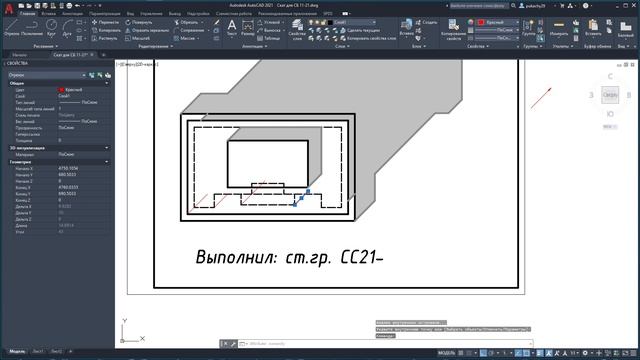This screenshot has width=640, height=360.
Task: Click the Выноска (Leader) tool
Action: tap(269, 30)
